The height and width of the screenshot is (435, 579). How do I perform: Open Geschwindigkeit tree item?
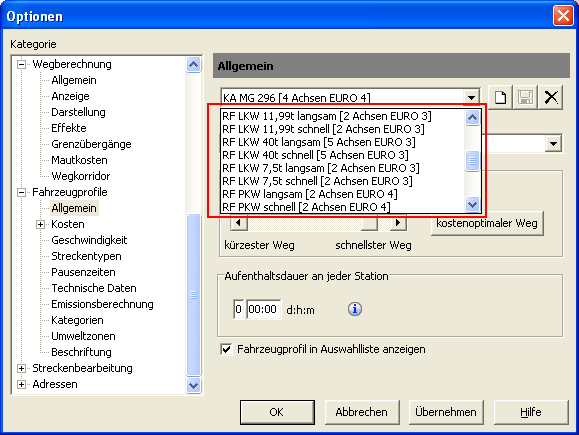tap(89, 240)
